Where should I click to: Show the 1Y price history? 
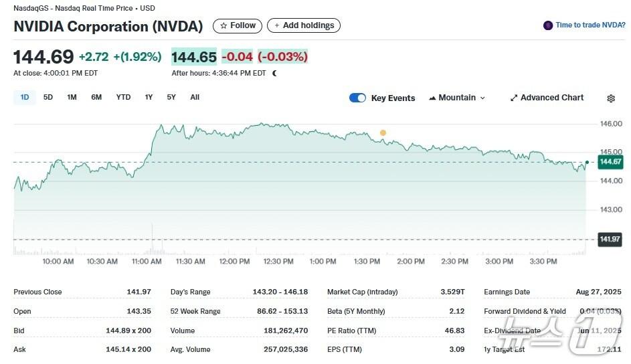149,98
